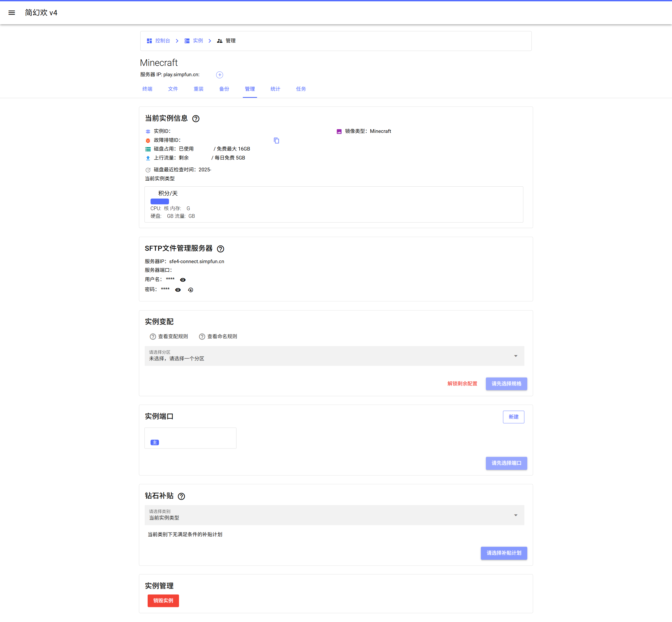Copy the troubleshooting ID with copy icon

click(x=276, y=140)
